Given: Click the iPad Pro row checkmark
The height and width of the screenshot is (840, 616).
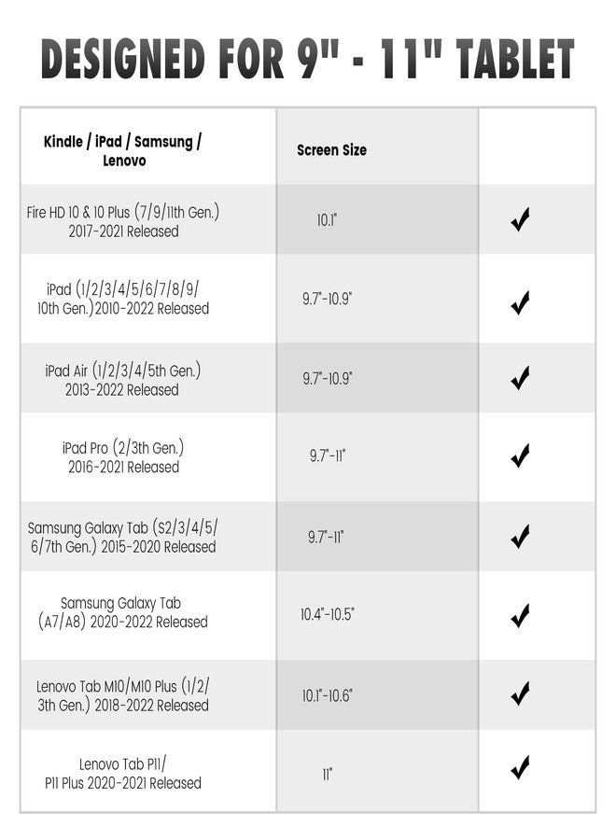Looking at the screenshot, I should click(x=520, y=455).
